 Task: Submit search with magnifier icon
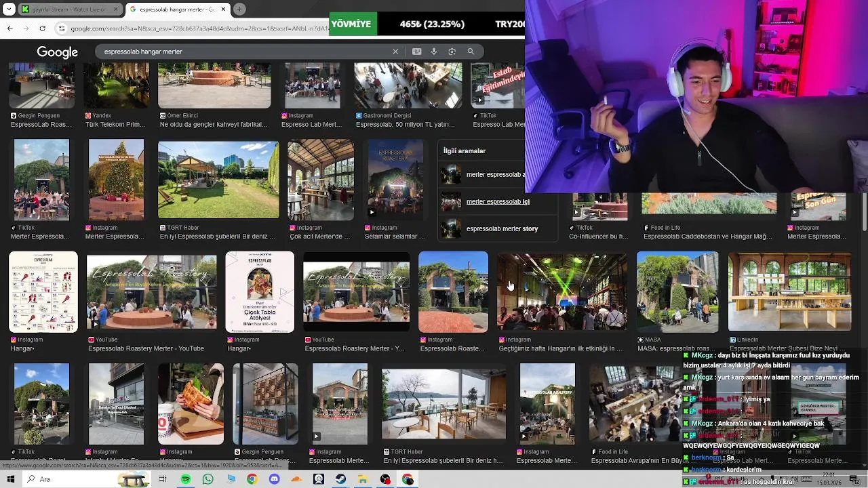pyautogui.click(x=471, y=52)
